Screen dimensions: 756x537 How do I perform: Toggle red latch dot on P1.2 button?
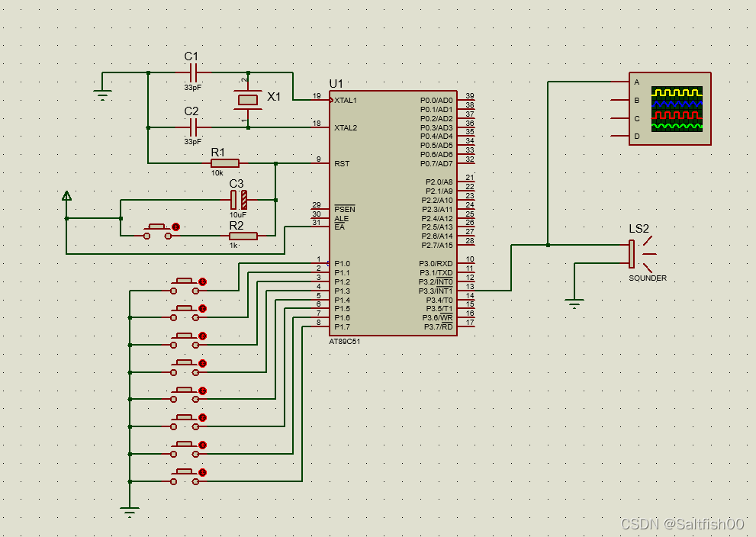tap(203, 336)
